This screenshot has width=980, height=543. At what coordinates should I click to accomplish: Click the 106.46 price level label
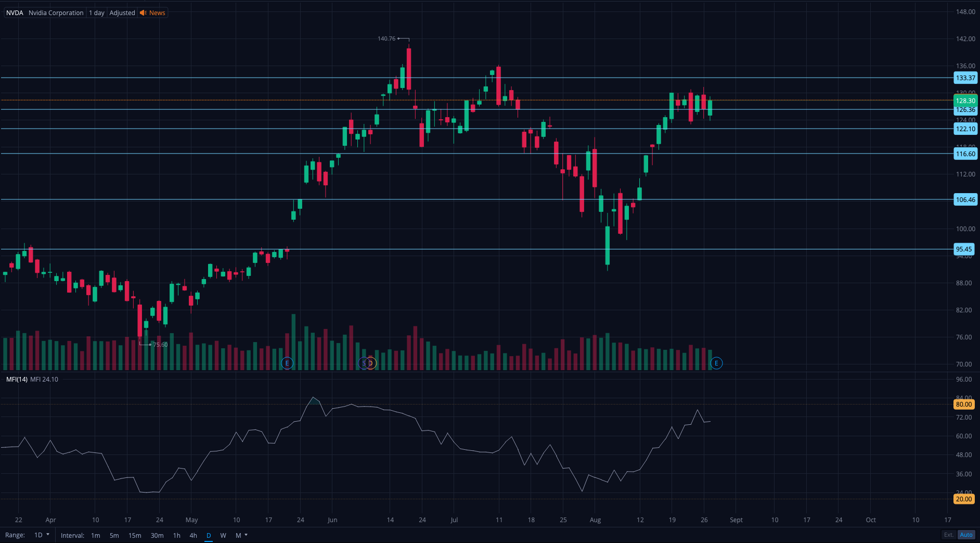coord(965,199)
